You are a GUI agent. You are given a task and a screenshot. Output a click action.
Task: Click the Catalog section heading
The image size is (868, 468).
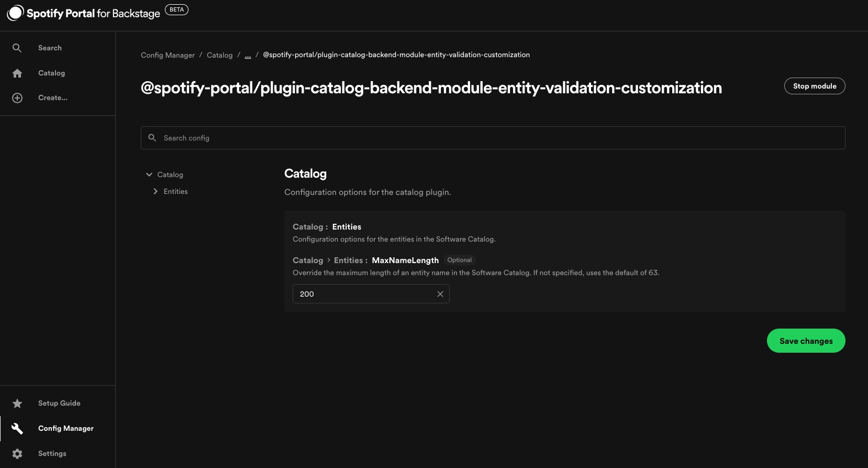point(305,173)
